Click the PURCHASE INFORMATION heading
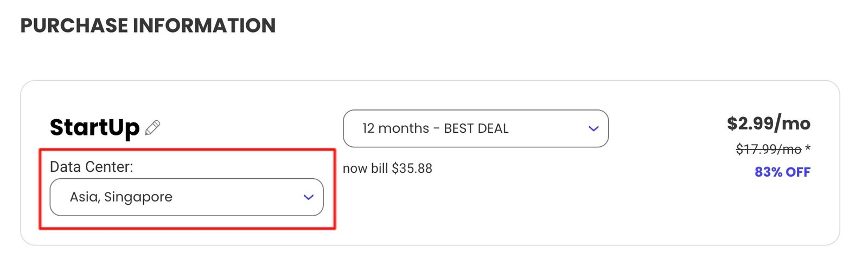The height and width of the screenshot is (279, 868). (x=148, y=25)
